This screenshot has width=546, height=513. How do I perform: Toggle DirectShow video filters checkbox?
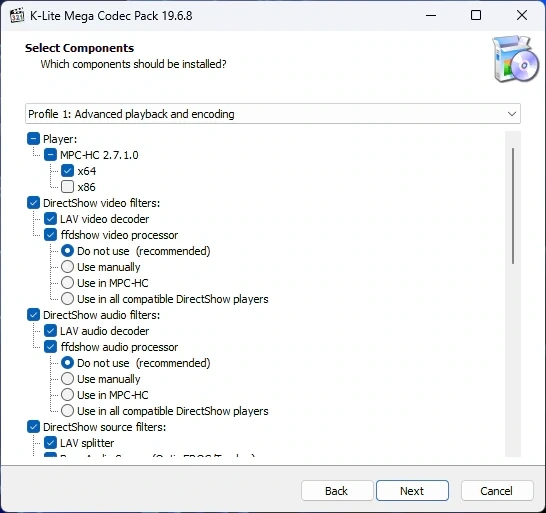click(x=33, y=203)
